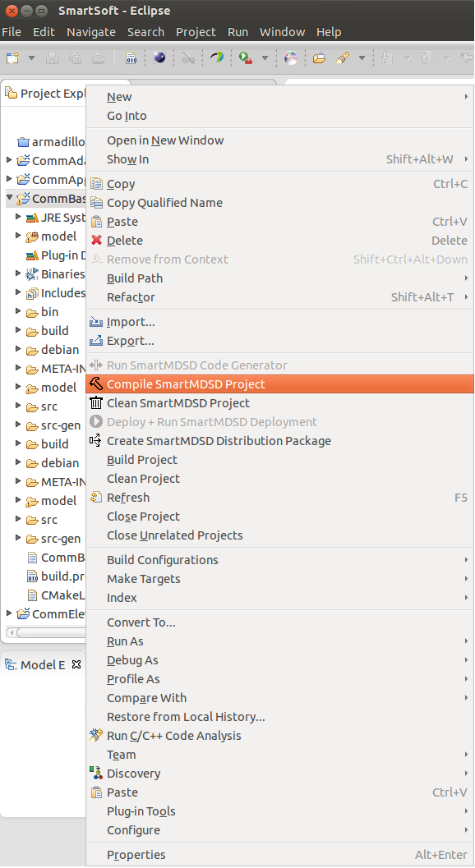Image resolution: width=475 pixels, height=868 pixels.
Task: Click the Run External Tools toolbar icon
Action: 246,57
